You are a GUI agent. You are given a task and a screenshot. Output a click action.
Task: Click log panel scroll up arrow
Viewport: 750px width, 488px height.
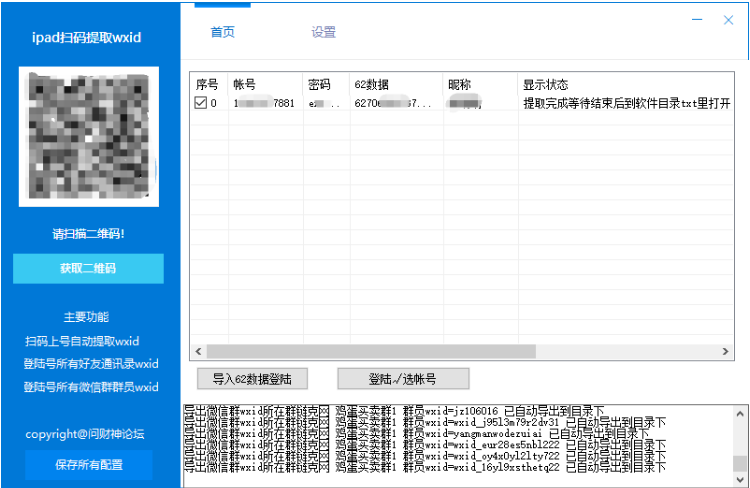click(x=740, y=413)
